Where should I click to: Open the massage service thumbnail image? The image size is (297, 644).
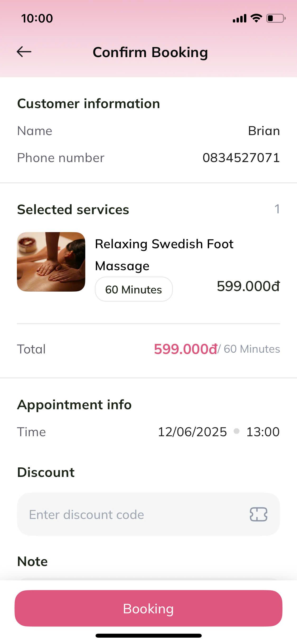click(x=51, y=262)
